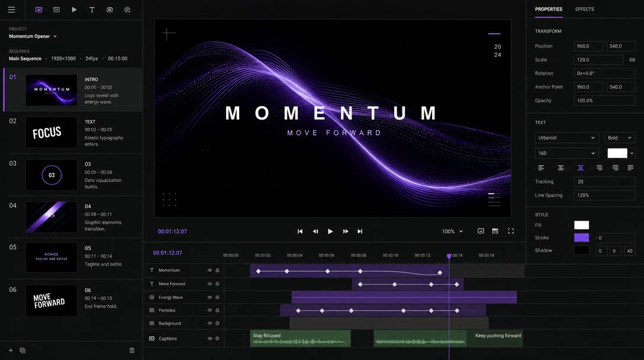Delete scene with the trash icon

[x=132, y=351]
